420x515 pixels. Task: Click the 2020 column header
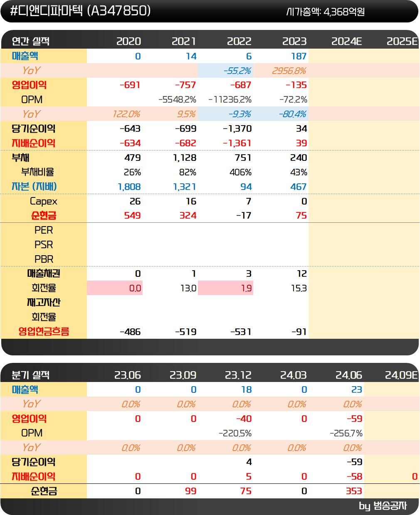128,41
